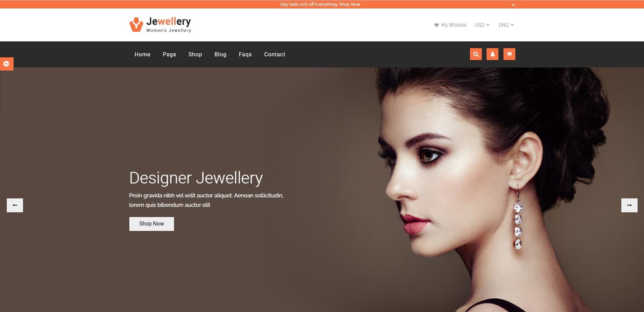Open the Page menu item
Viewport: 644px width, 312px height.
[x=169, y=54]
